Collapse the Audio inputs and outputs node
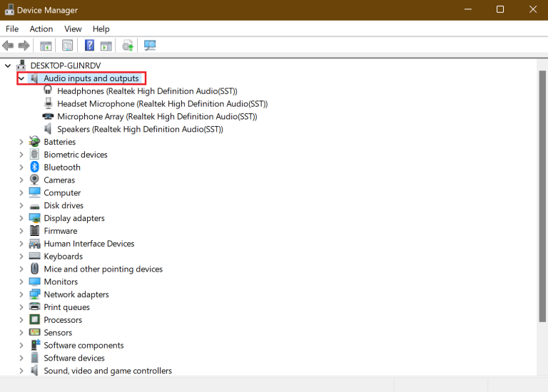The height and width of the screenshot is (392, 548). pyautogui.click(x=21, y=78)
